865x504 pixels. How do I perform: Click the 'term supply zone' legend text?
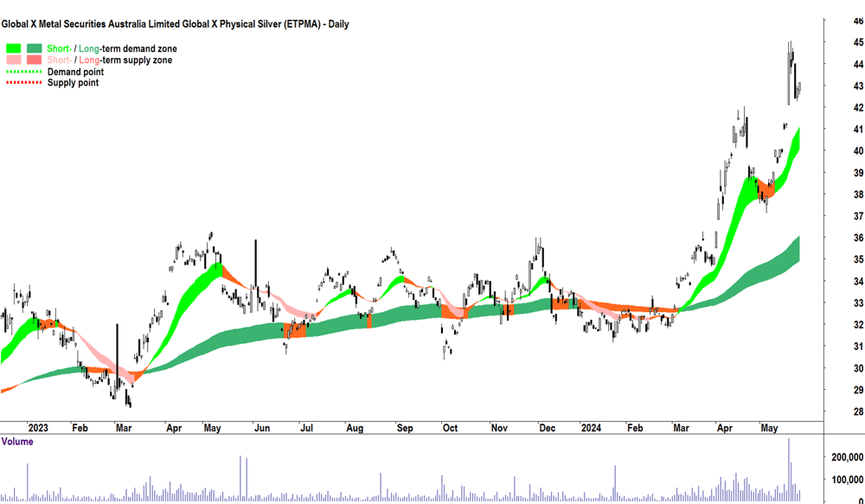(138, 60)
